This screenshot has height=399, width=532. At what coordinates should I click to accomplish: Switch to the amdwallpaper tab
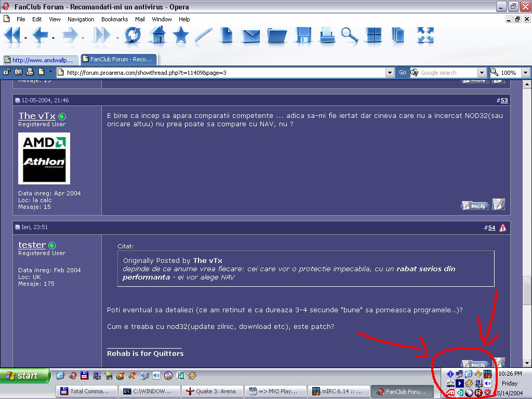[41, 60]
